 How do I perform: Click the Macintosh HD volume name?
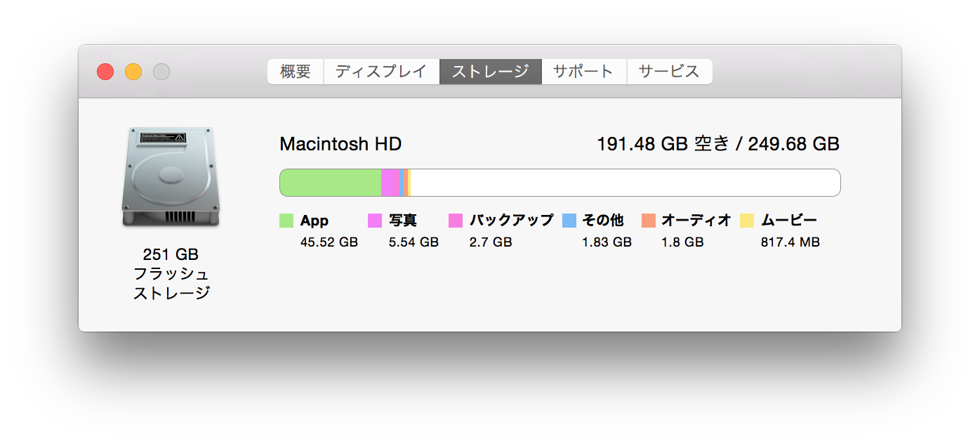pos(340,144)
